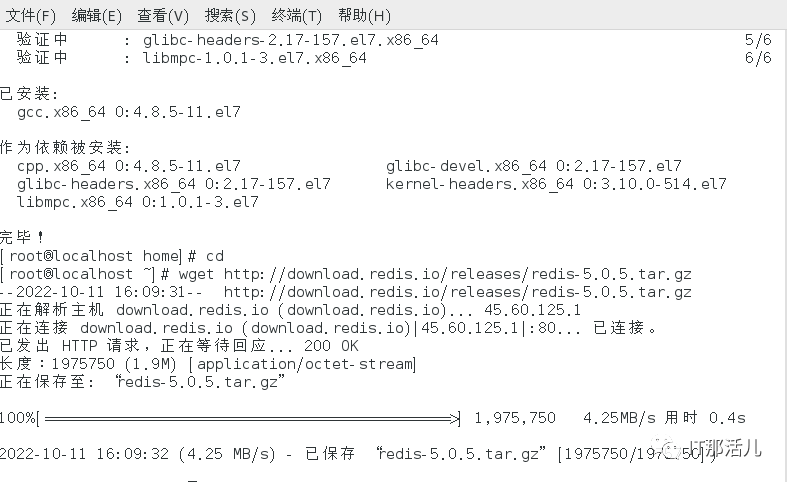Click the gcc.x86_64 installed package line
The image size is (787, 482).
point(129,112)
